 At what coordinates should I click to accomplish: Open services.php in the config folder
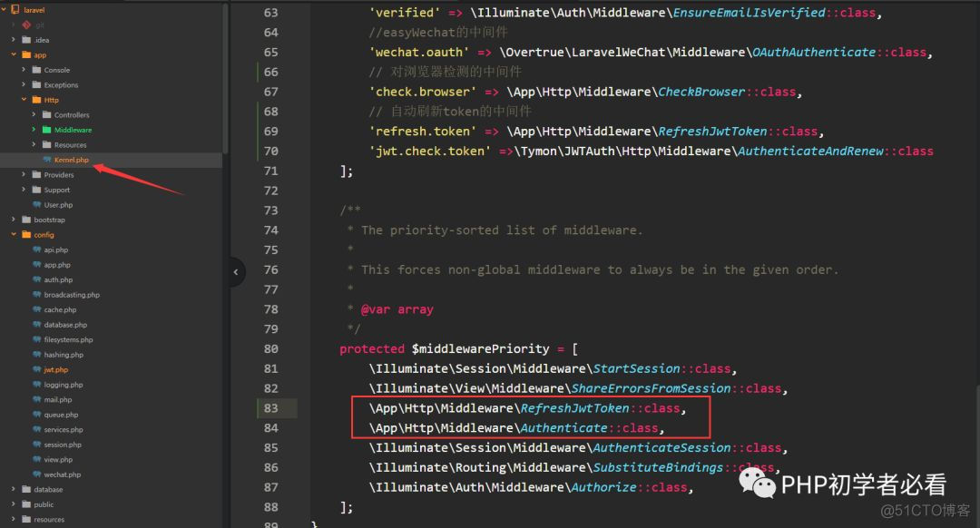[64, 430]
